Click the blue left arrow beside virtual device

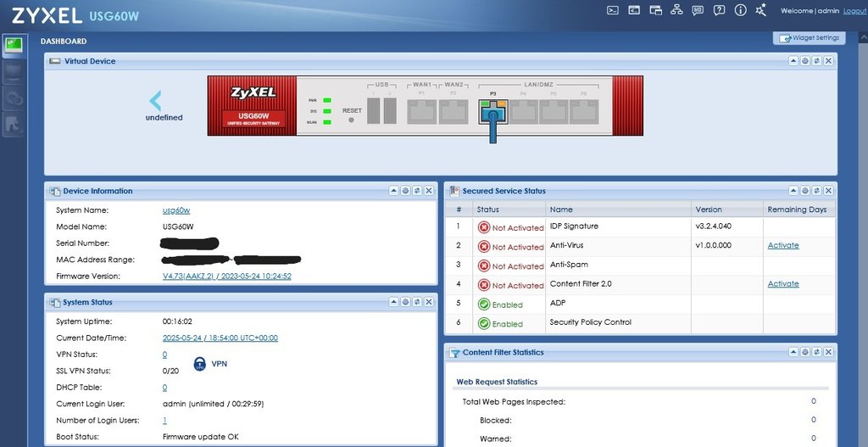(x=156, y=101)
